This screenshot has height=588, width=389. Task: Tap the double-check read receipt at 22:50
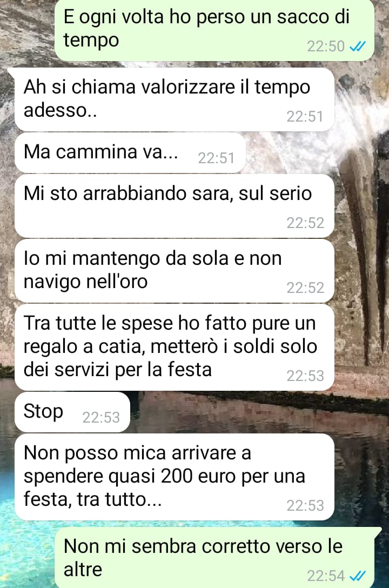tap(357, 46)
